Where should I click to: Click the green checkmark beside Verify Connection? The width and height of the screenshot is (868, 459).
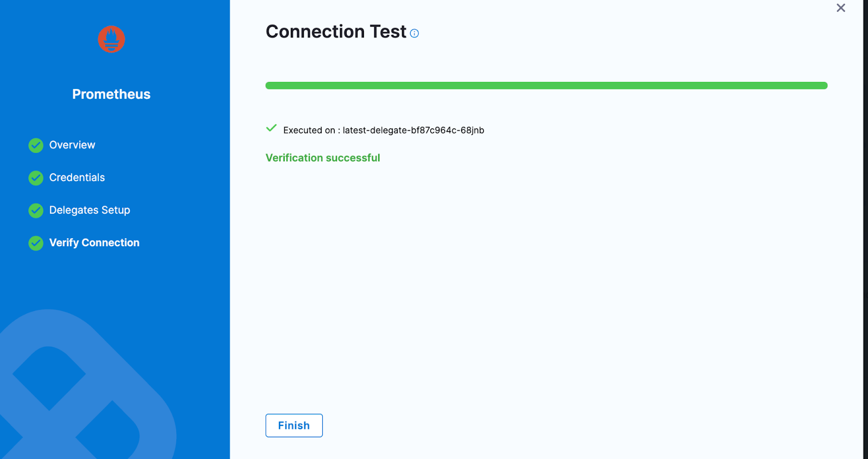tap(36, 243)
